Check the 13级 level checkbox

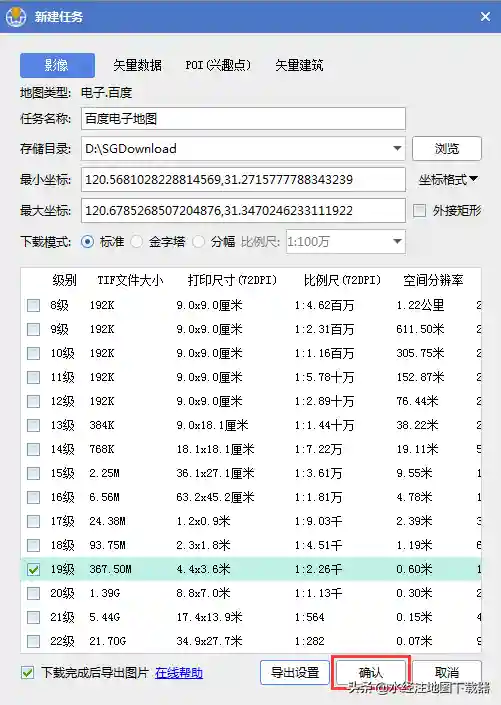pyautogui.click(x=33, y=425)
